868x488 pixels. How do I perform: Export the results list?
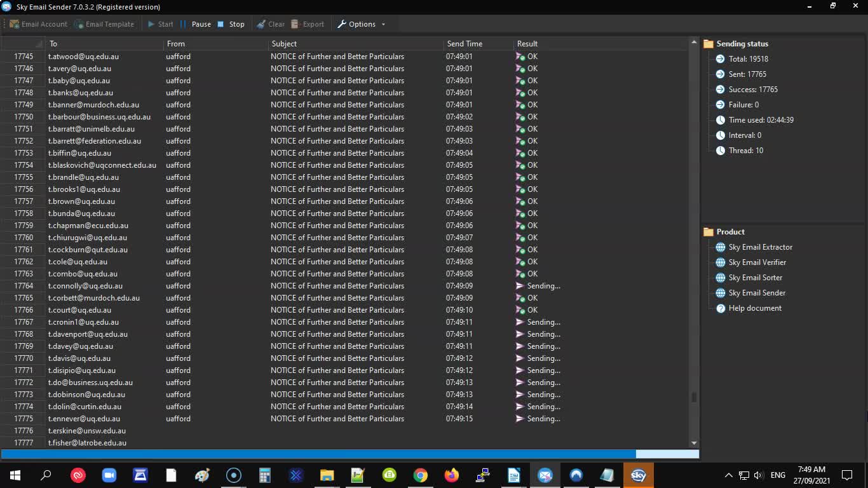pos(308,24)
